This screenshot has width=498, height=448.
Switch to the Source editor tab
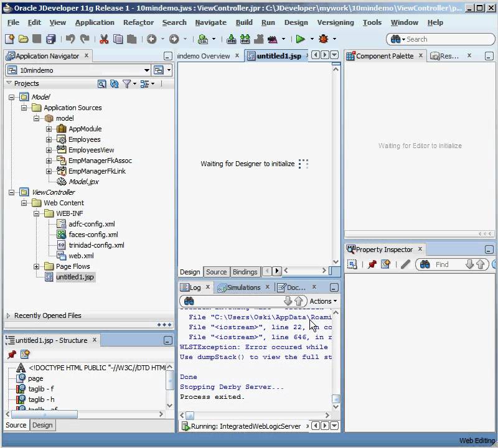tap(216, 272)
